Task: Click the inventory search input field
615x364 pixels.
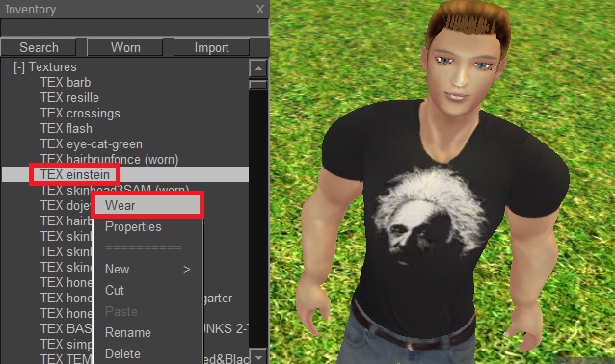Action: pyautogui.click(x=135, y=27)
